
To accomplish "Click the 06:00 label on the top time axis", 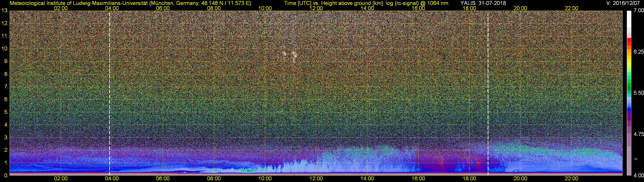I will pos(163,8).
